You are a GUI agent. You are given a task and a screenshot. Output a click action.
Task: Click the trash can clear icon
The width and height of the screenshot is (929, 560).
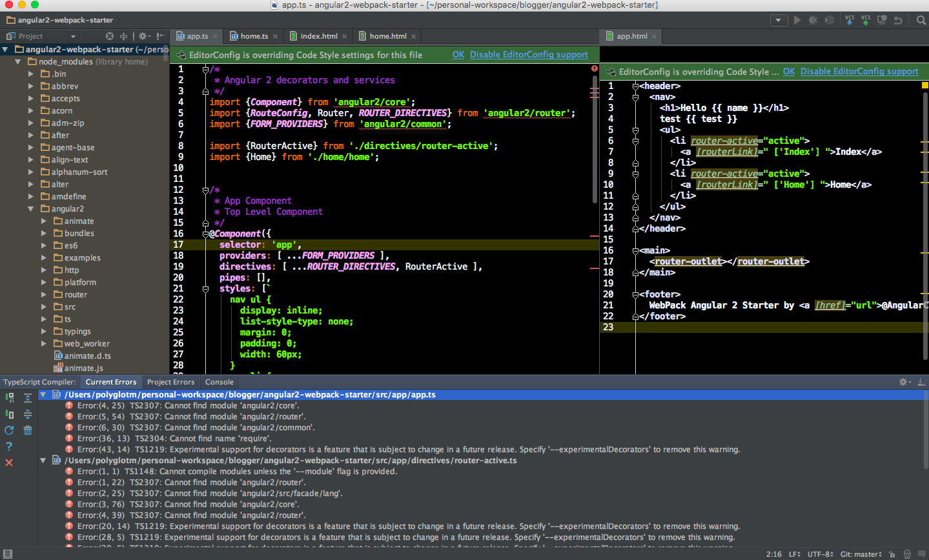pos(28,430)
